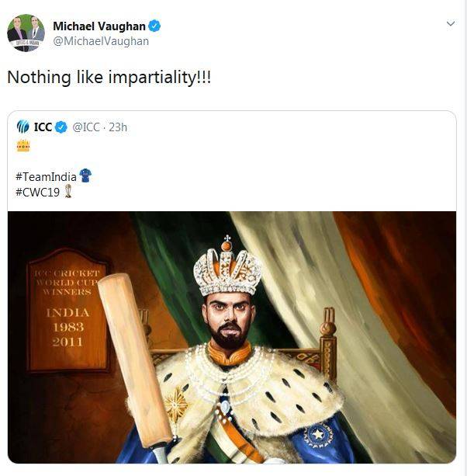Open the 23h timestamp link
The width and height of the screenshot is (467, 476).
[x=118, y=127]
